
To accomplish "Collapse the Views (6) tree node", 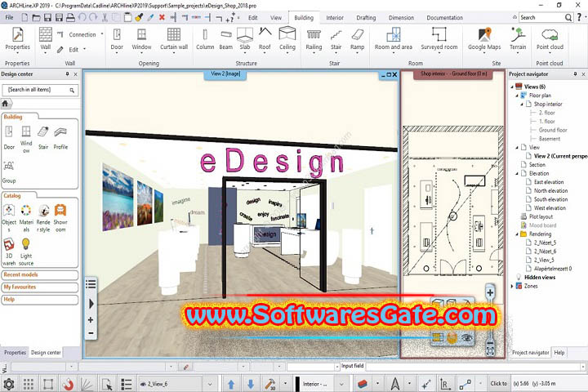I will click(512, 87).
